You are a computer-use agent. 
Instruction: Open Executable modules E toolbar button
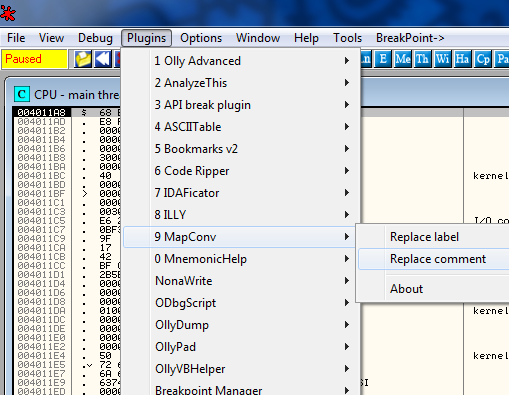[383, 59]
